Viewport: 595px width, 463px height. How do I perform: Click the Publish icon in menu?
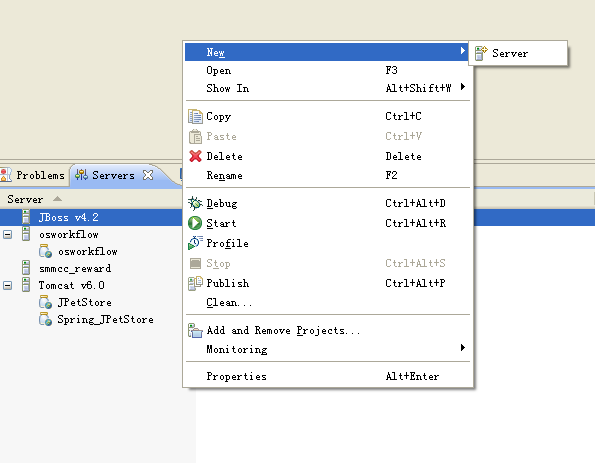click(x=195, y=283)
